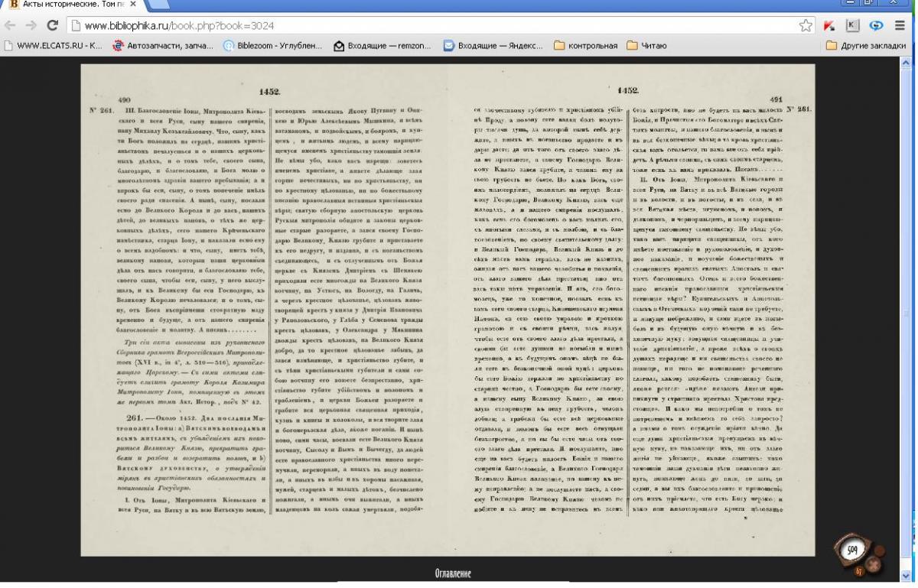Open the Chrome hamburger menu
Screen dimensions: 918x588
900,25
